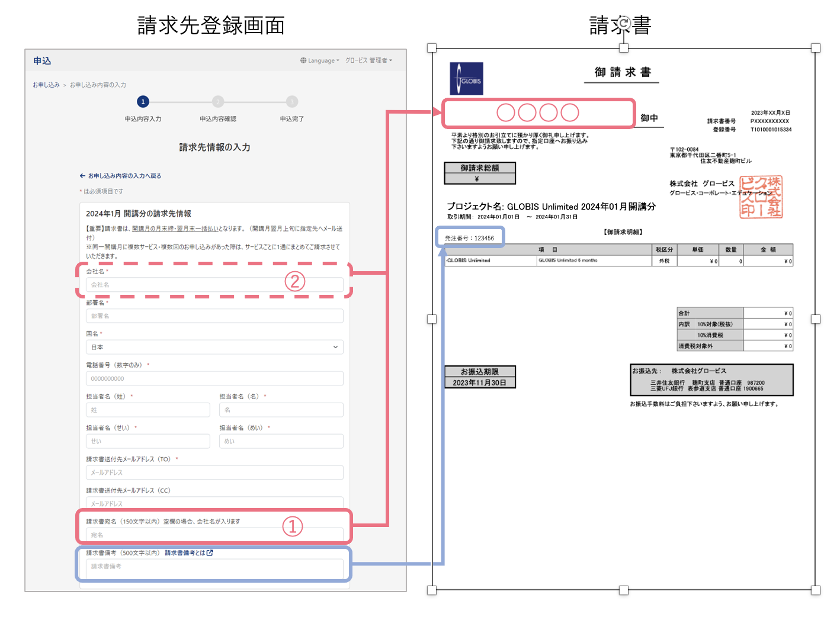840x617 pixels.
Task: Click the お申し込み breadcrumb link
Action: 46,85
